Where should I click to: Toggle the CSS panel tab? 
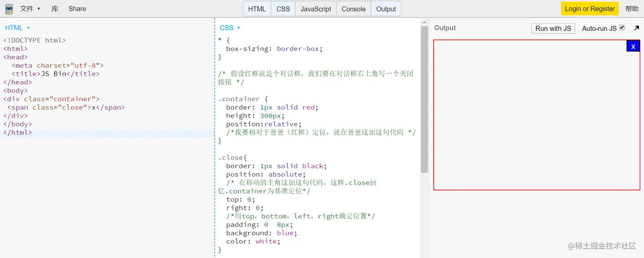[283, 9]
